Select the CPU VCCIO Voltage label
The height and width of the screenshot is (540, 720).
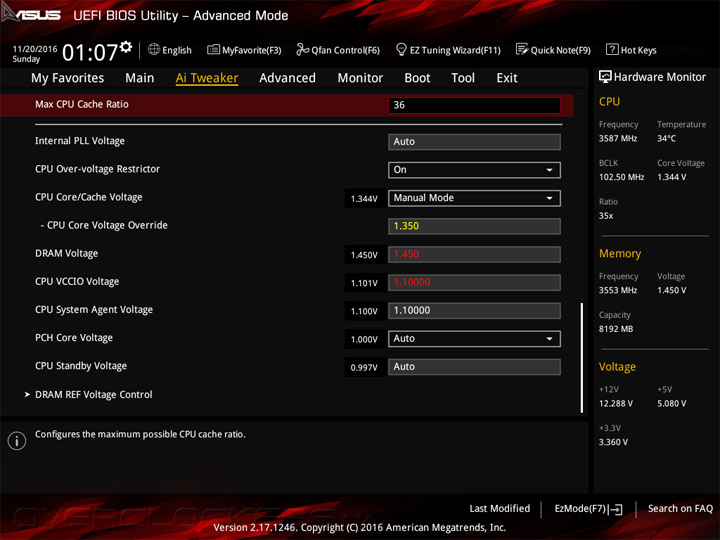(77, 281)
